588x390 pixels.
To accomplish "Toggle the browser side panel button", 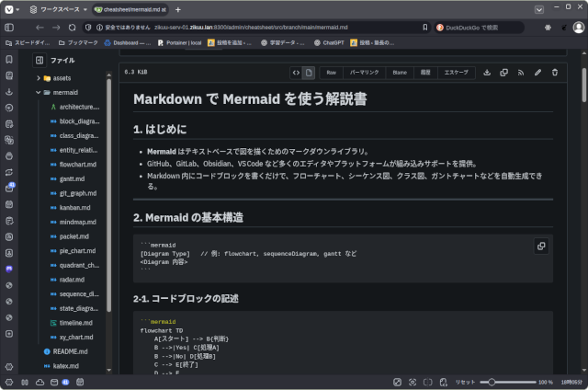I will pyautogui.click(x=9, y=28).
